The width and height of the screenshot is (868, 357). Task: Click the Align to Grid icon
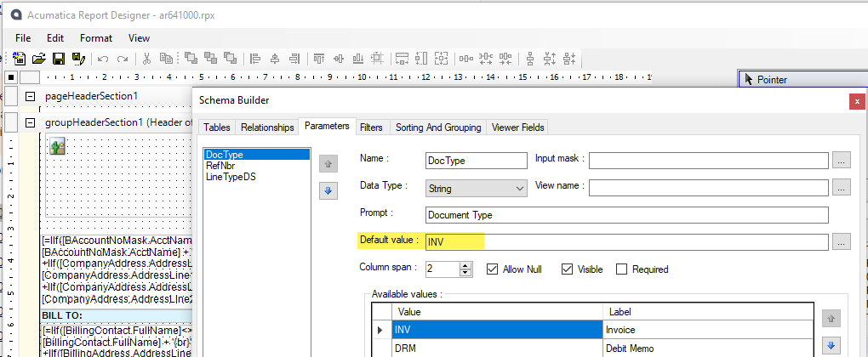tap(378, 58)
